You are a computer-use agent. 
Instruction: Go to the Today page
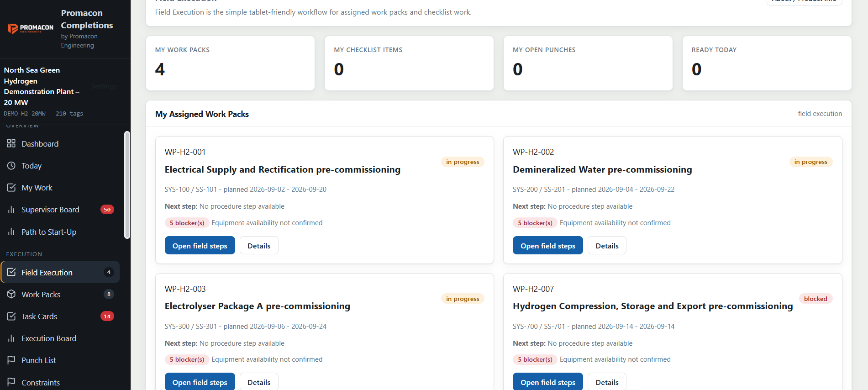click(60, 165)
